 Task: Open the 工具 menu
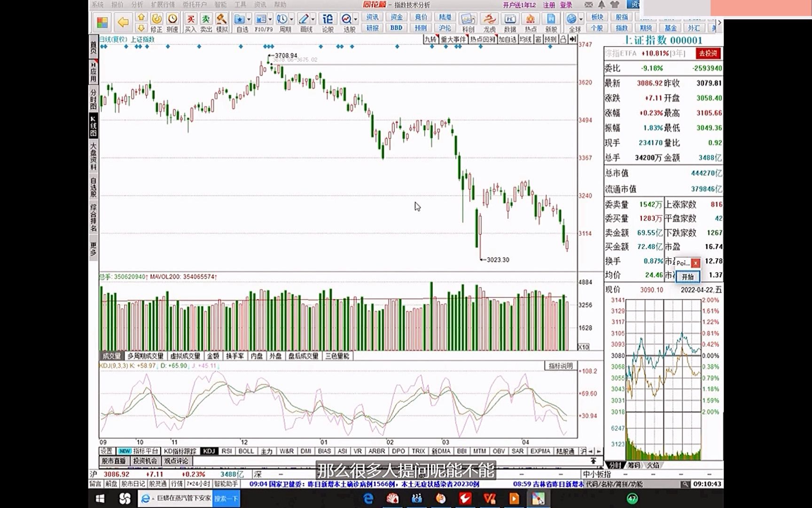(x=240, y=5)
